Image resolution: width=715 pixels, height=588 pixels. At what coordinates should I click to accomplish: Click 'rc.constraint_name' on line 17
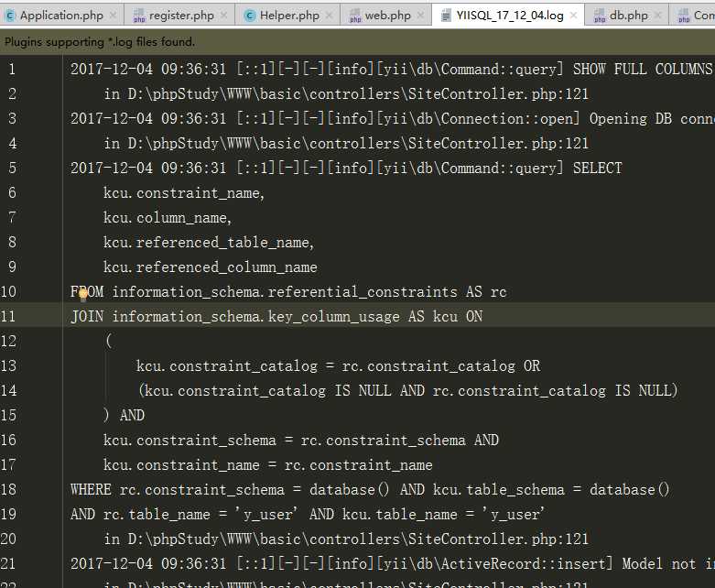(x=358, y=465)
